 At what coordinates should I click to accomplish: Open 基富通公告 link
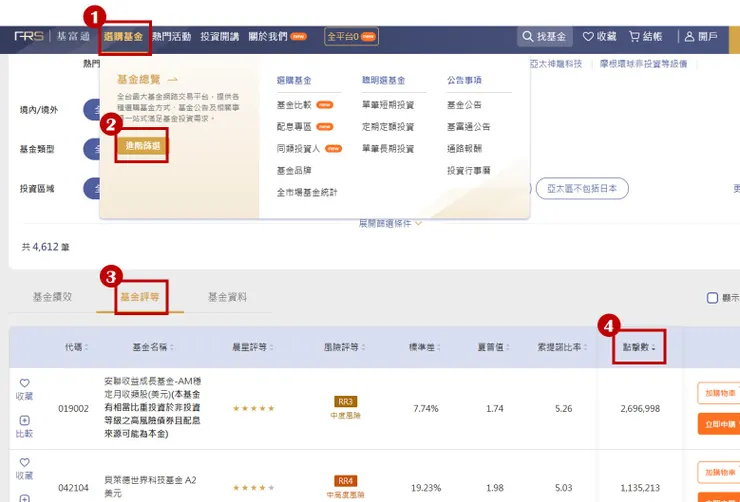click(x=469, y=126)
